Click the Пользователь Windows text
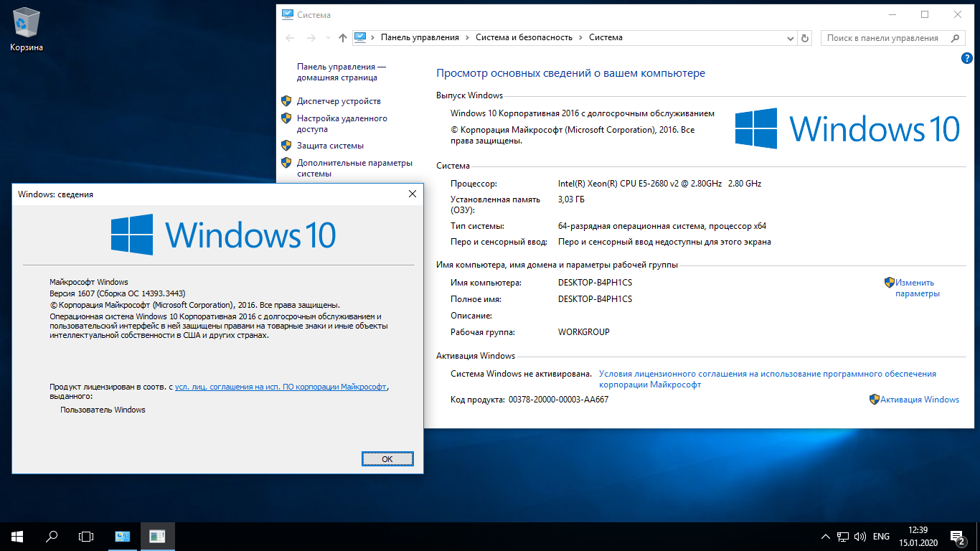980x551 pixels. [103, 410]
